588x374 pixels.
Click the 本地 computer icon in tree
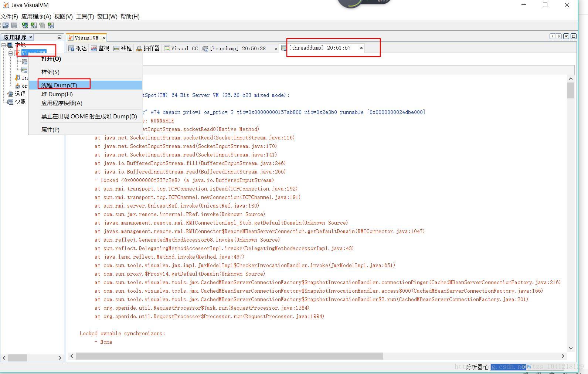pos(10,45)
